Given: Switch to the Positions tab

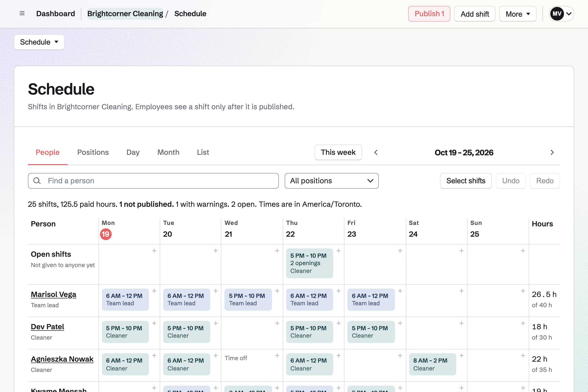Looking at the screenshot, I should [x=93, y=152].
